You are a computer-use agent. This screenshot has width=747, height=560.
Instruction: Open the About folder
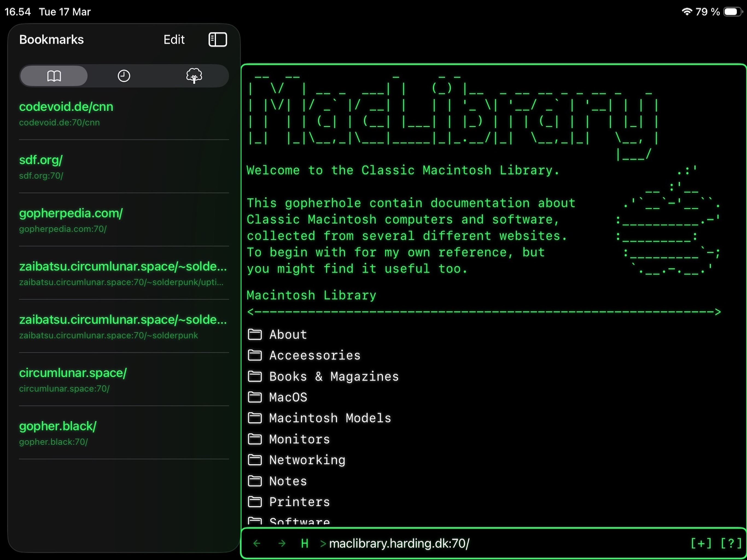(277, 334)
